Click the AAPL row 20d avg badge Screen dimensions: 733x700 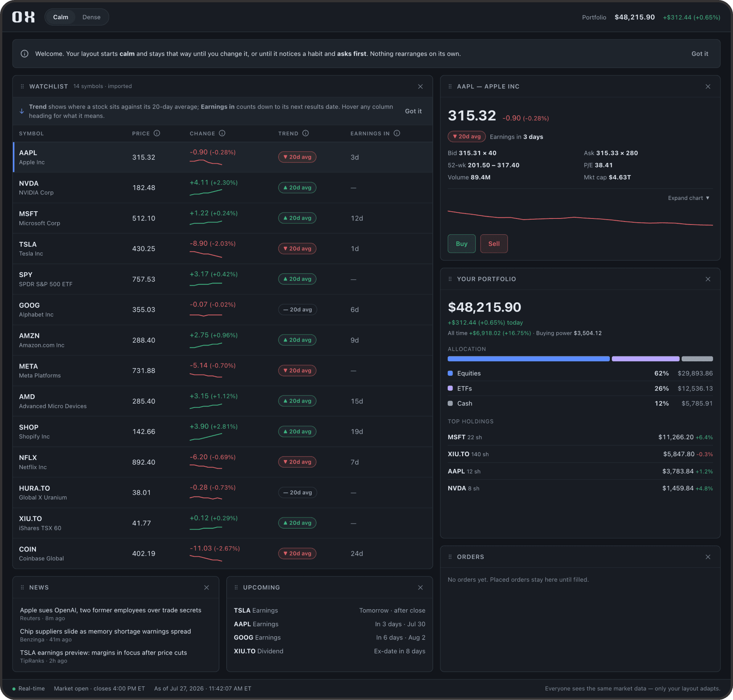tap(297, 157)
